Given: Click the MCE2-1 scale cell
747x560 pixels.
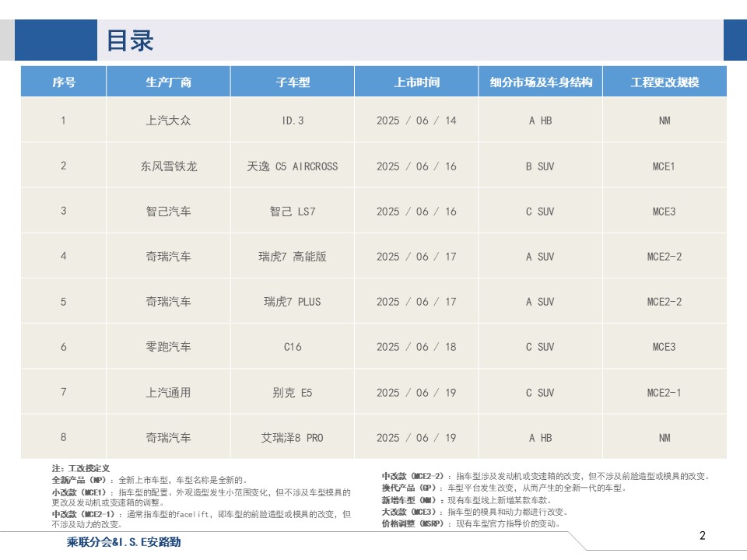Looking at the screenshot, I should point(665,393).
